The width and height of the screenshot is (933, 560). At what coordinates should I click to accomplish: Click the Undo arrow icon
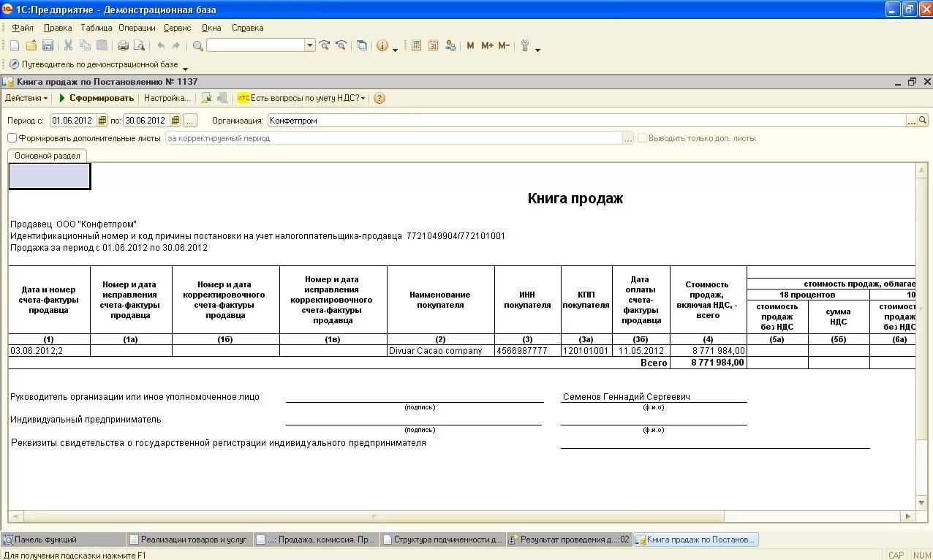click(x=161, y=45)
